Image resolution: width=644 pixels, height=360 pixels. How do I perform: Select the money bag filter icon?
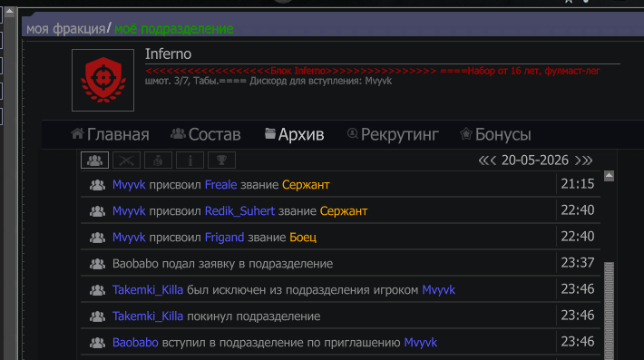click(158, 161)
